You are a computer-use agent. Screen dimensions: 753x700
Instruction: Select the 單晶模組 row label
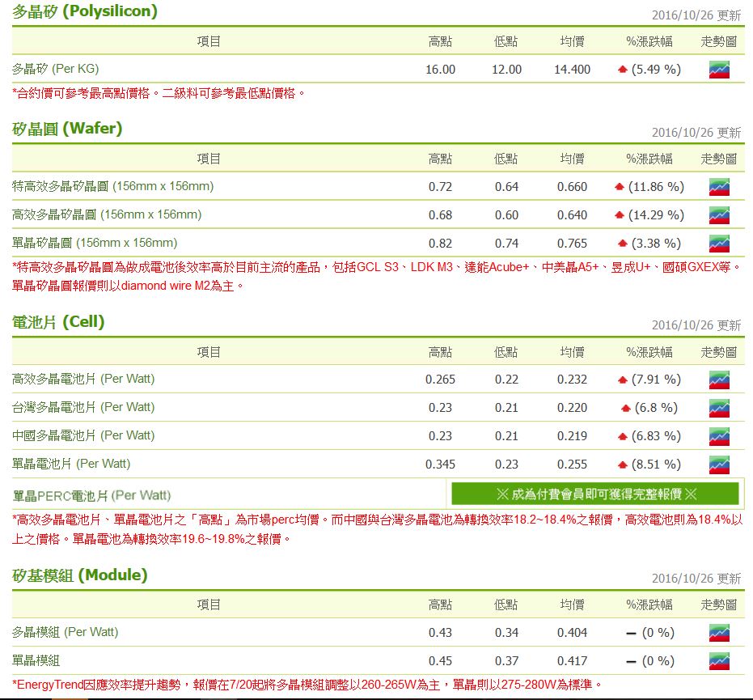[36, 660]
